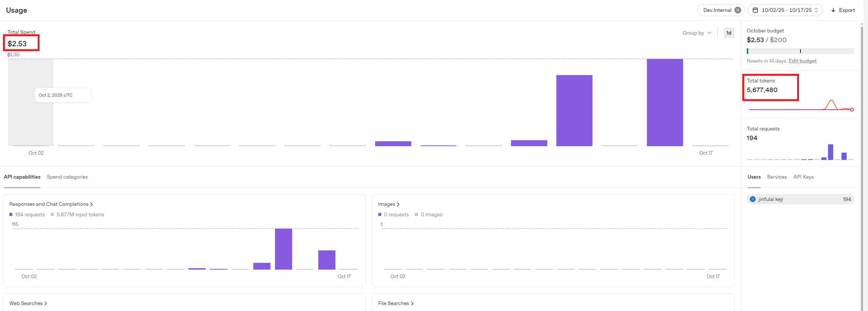Open the Web Searches chevron
The height and width of the screenshot is (311, 868).
[x=46, y=304]
